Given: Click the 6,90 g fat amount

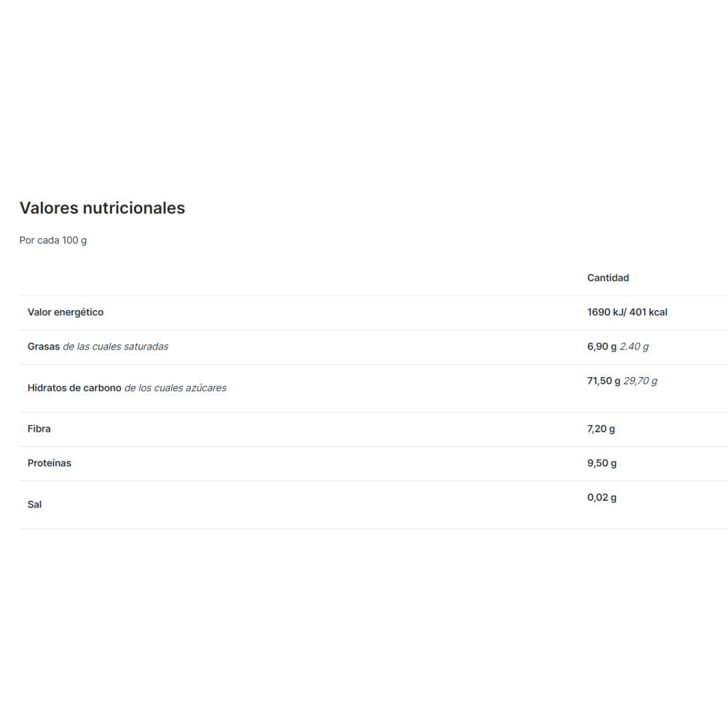Looking at the screenshot, I should coord(602,347).
